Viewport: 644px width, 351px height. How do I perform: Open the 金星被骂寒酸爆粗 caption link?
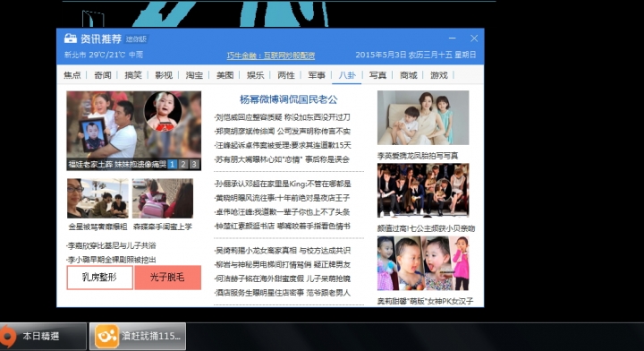(x=97, y=227)
